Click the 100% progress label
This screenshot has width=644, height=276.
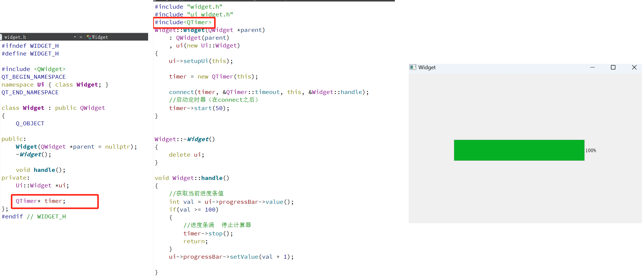click(591, 150)
